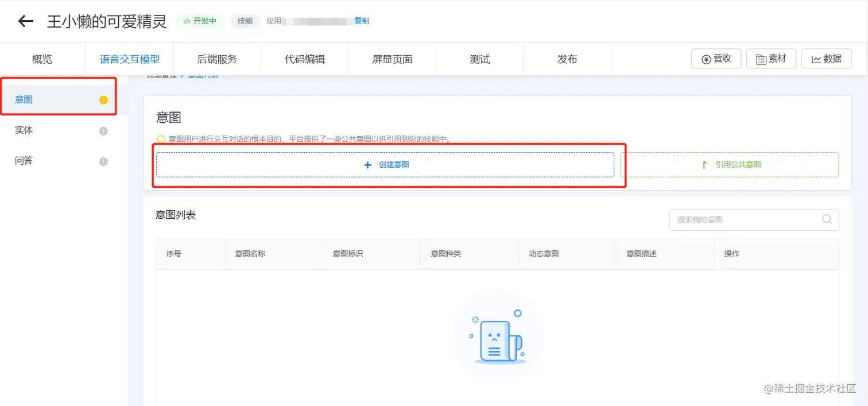The height and width of the screenshot is (406, 868).
Task: Click the 创建意图 button
Action: click(x=385, y=164)
